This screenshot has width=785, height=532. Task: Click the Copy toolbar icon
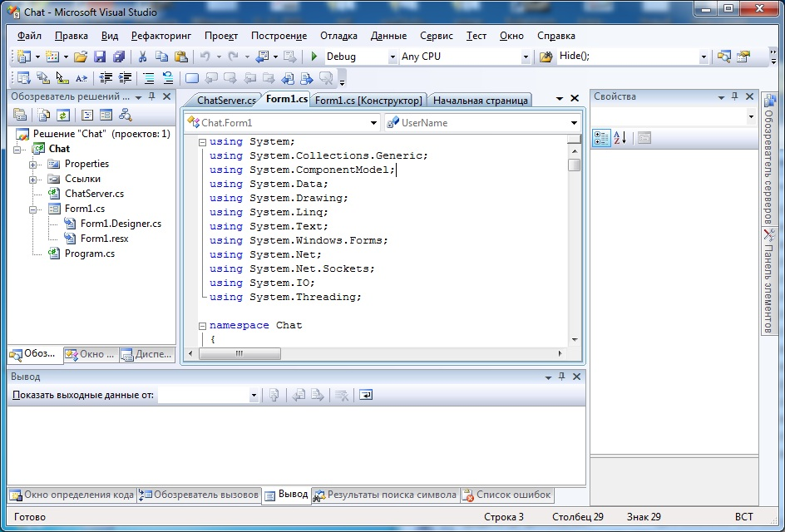[x=161, y=57]
